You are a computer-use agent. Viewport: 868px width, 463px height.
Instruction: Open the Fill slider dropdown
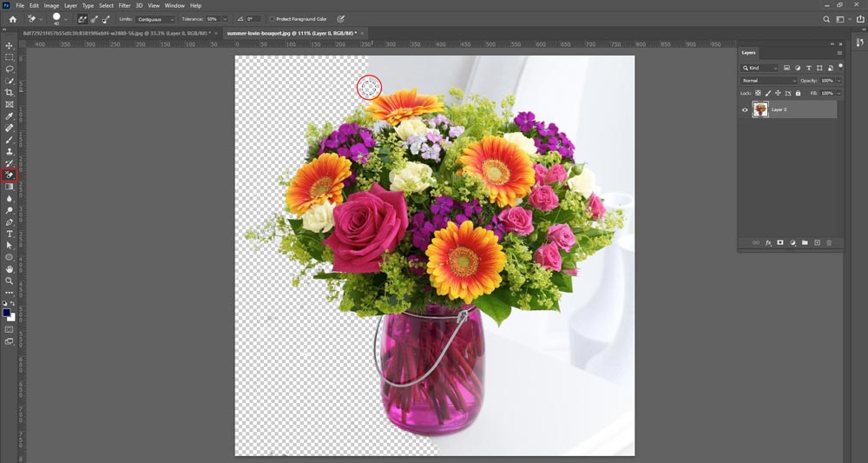pyautogui.click(x=839, y=93)
